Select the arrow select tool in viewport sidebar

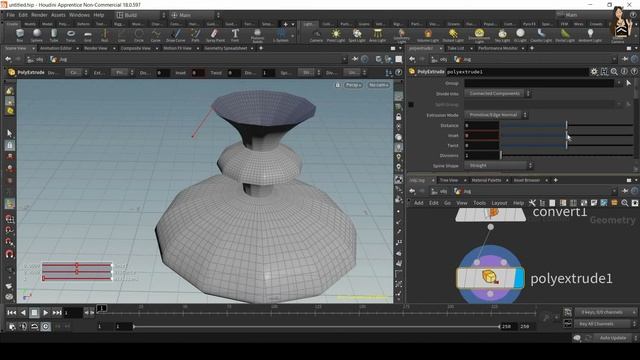click(x=10, y=133)
